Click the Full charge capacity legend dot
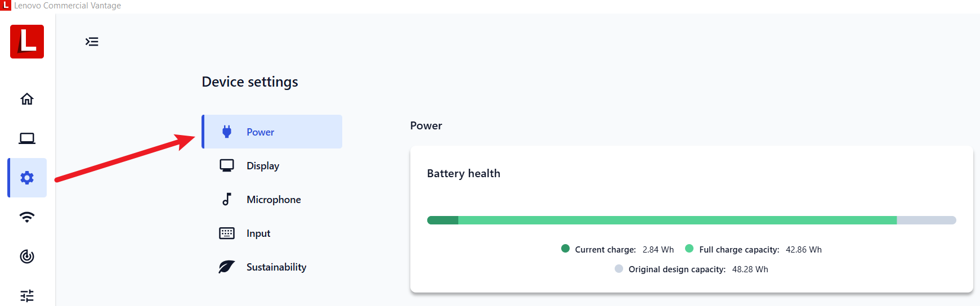The height and width of the screenshot is (306, 980). pyautogui.click(x=689, y=249)
